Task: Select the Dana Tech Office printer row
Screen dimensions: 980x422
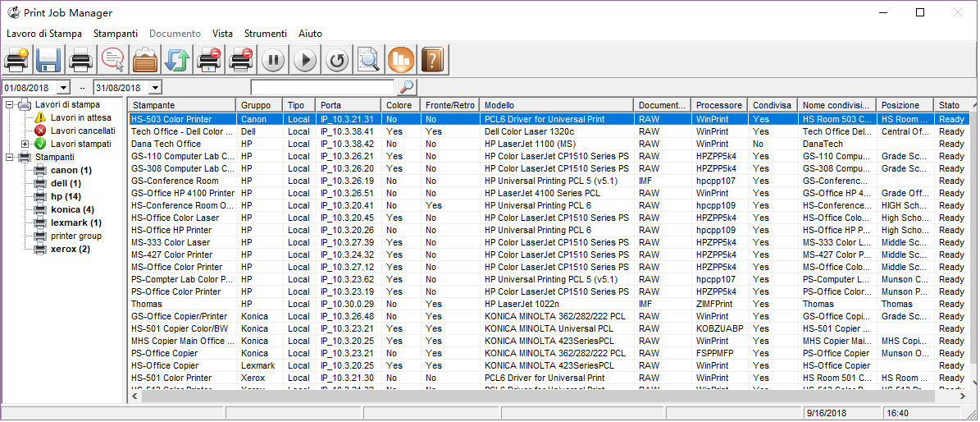Action: [x=548, y=144]
